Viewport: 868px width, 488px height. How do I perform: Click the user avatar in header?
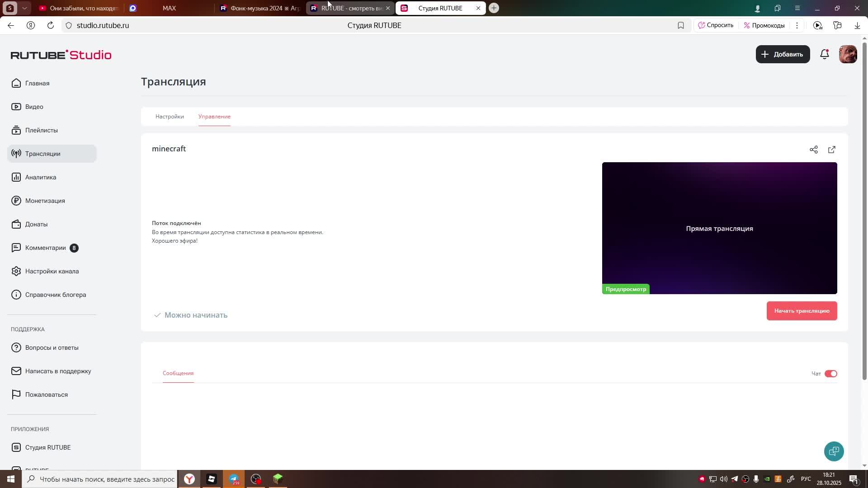848,54
